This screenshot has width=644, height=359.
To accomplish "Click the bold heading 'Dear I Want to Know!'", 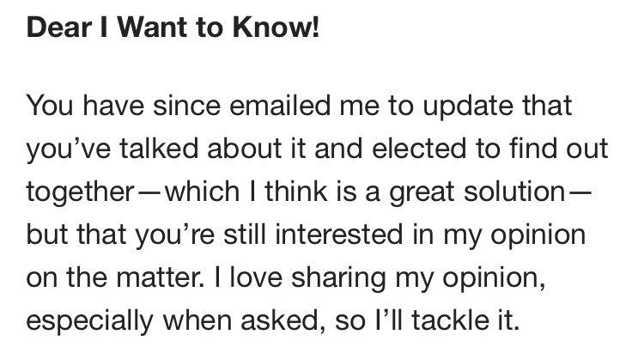I will coord(173,27).
